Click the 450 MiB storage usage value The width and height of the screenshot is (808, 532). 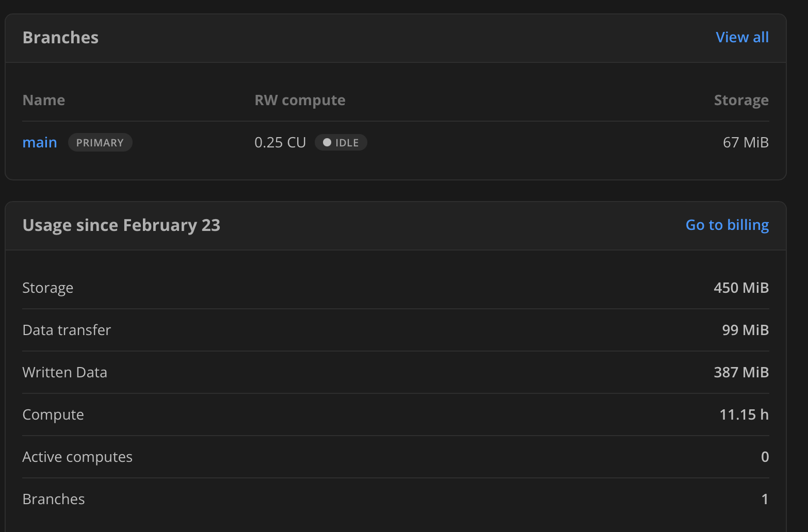[741, 288]
